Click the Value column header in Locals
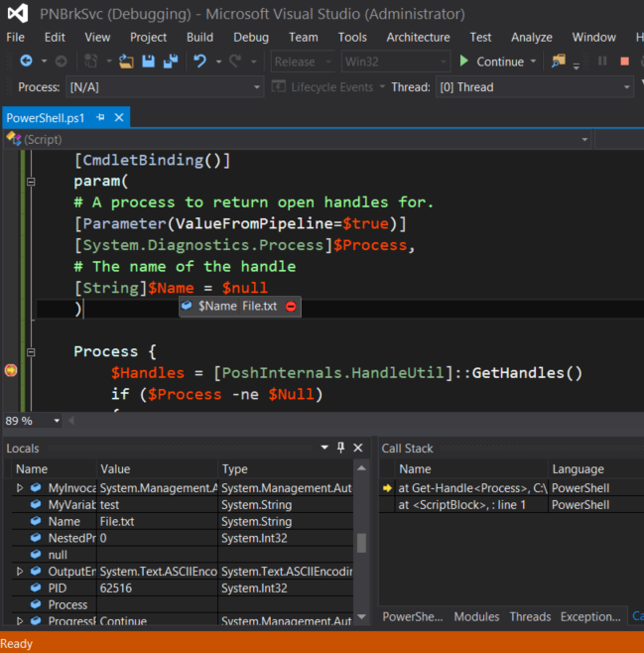This screenshot has height=653, width=644. pyautogui.click(x=157, y=469)
